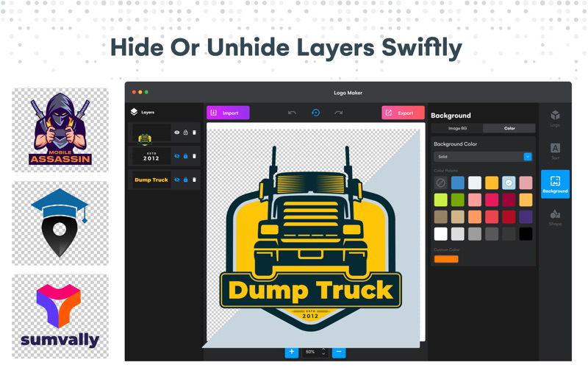Viewport: 588px width, 368px height.
Task: Click the undo arrow icon
Action: coord(292,113)
